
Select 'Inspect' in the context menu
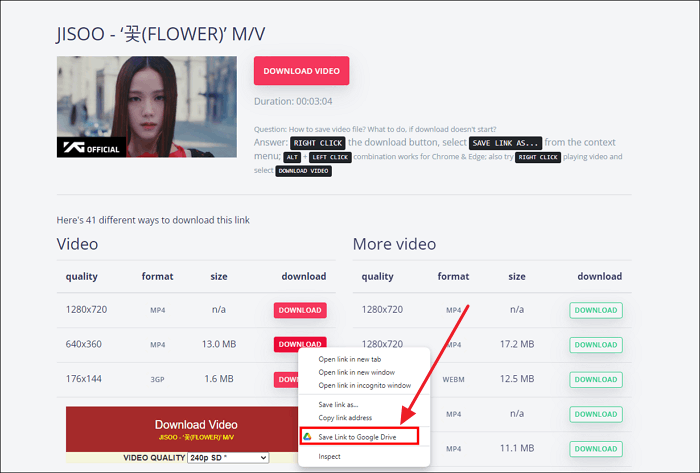tap(329, 456)
